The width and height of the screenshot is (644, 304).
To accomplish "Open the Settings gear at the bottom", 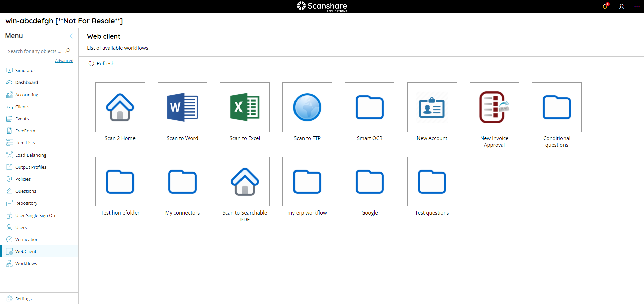I will click(23, 299).
